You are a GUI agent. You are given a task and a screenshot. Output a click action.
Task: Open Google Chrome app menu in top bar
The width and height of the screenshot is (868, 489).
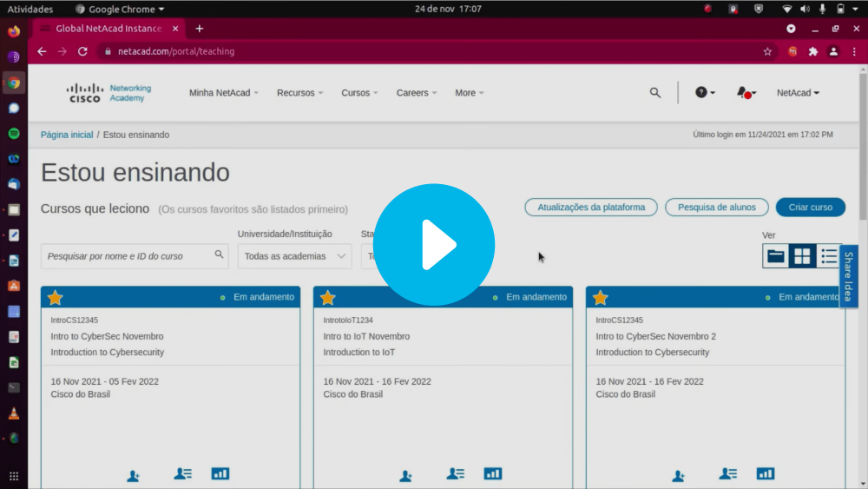(x=120, y=9)
